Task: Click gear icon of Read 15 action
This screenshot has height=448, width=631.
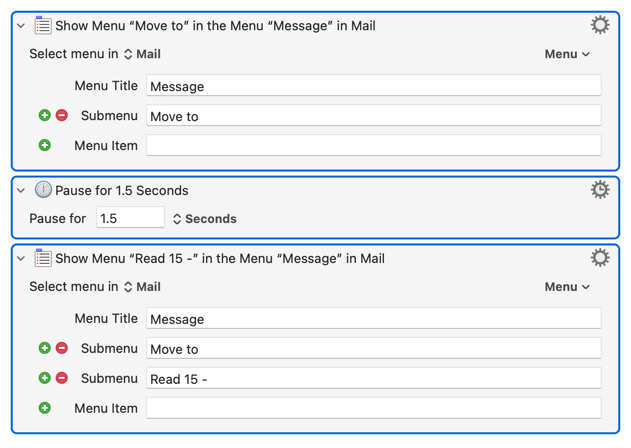Action: [x=600, y=258]
